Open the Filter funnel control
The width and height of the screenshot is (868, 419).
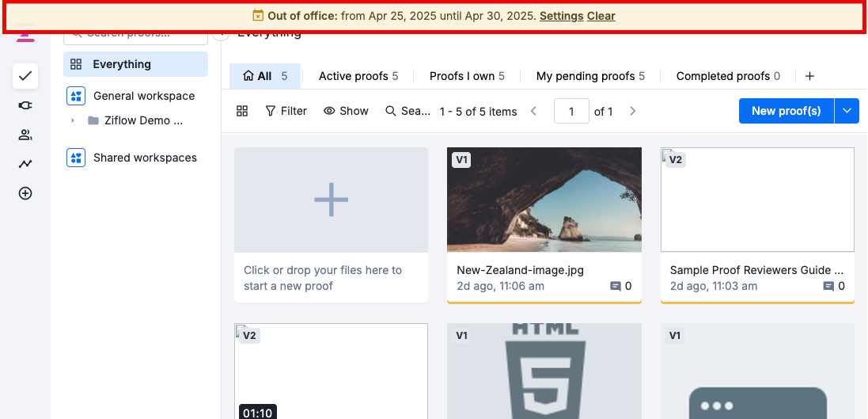(x=286, y=111)
